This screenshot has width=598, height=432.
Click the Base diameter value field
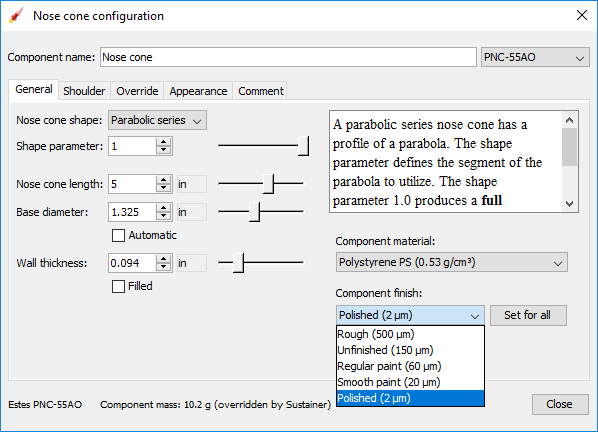pos(132,212)
